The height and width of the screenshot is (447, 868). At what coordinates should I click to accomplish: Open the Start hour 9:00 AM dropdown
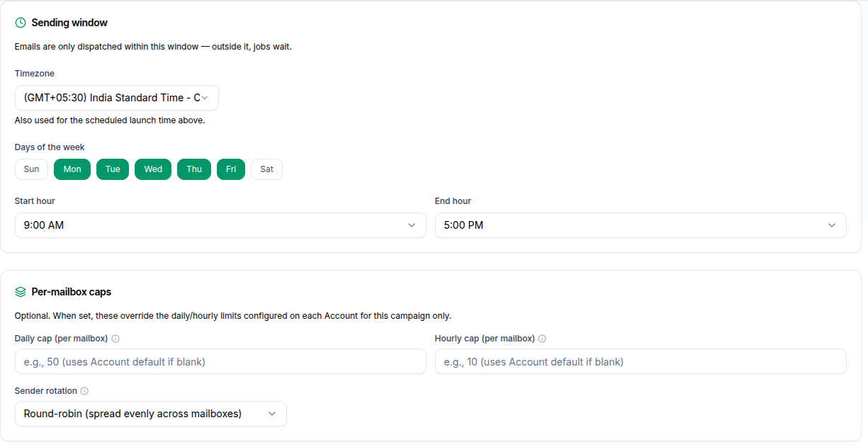coord(220,225)
